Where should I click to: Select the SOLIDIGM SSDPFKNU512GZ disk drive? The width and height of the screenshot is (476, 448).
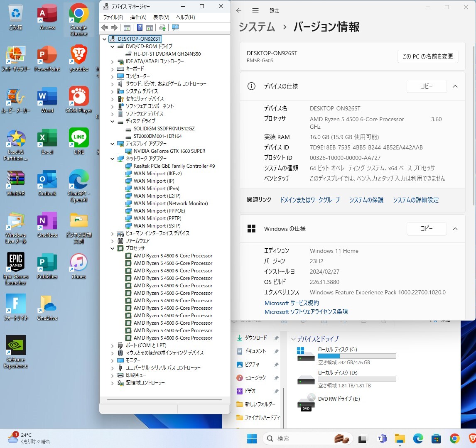[x=164, y=129]
